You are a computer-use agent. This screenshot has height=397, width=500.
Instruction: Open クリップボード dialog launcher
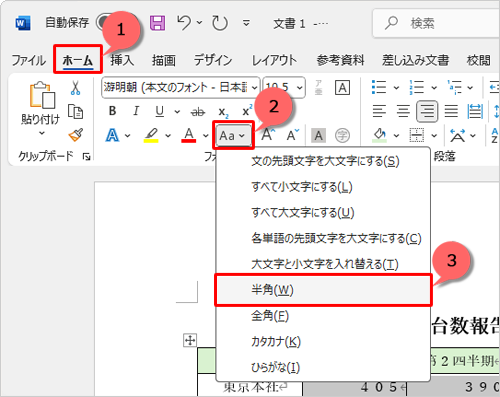[87, 156]
